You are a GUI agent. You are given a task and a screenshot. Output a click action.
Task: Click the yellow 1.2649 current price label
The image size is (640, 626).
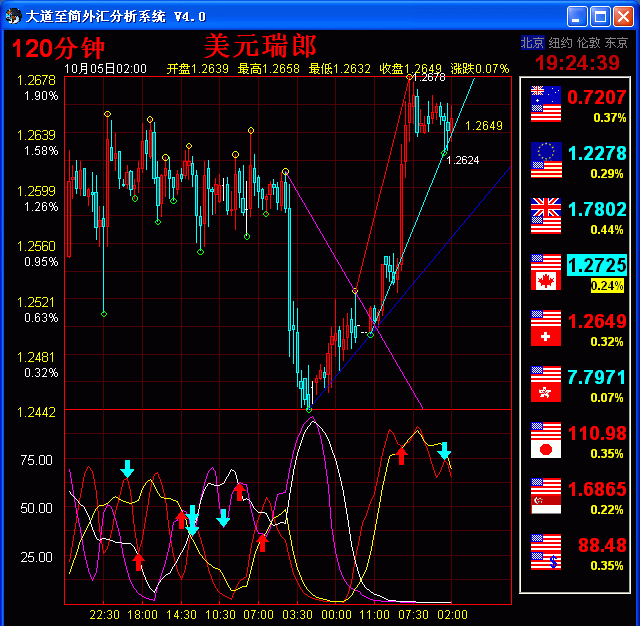point(484,125)
